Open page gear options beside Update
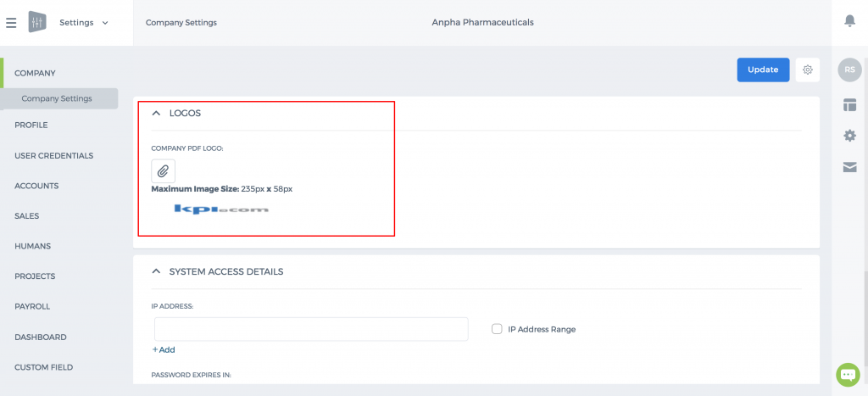Viewport: 868px width, 396px height. click(808, 70)
